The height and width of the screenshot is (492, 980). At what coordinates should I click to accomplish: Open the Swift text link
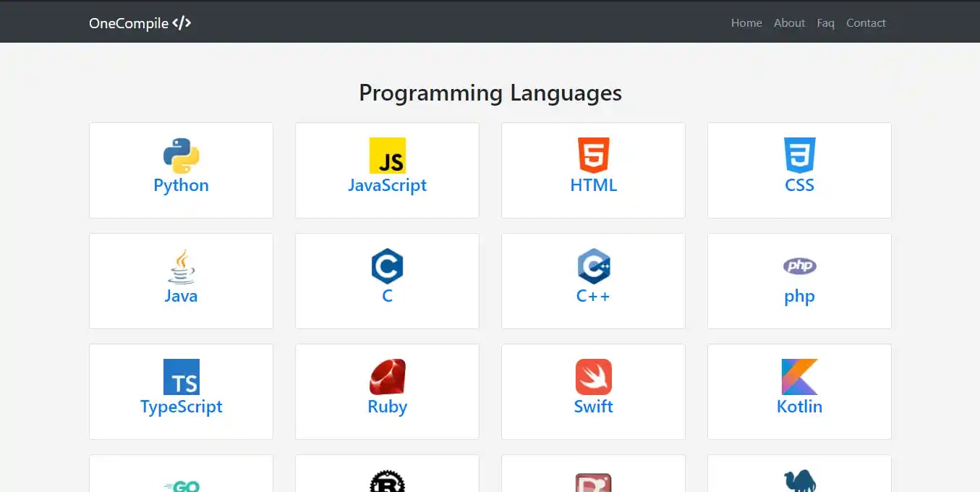(x=593, y=407)
